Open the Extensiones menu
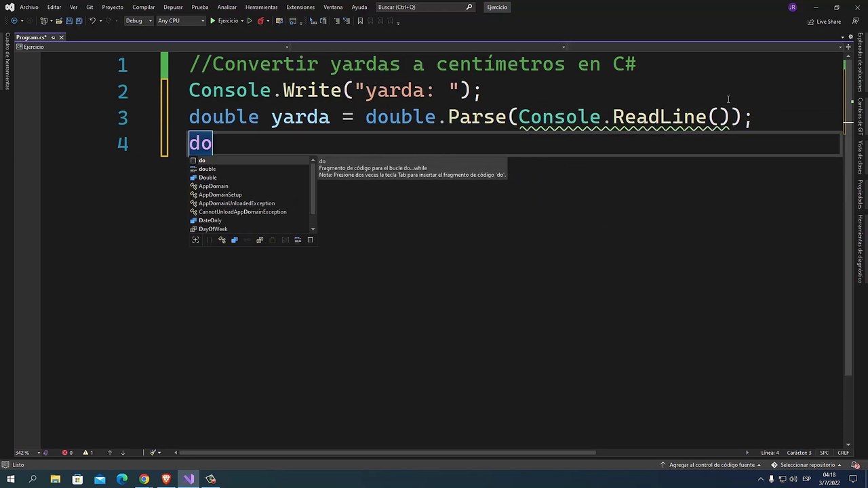The height and width of the screenshot is (488, 868). tap(300, 7)
